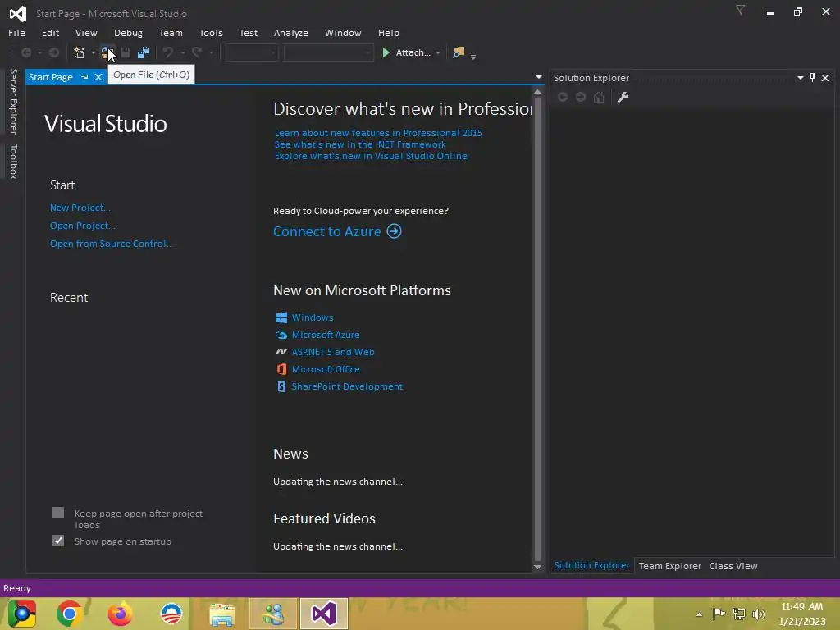Toggle auto hide pin on Solution Explorer
This screenshot has width=840, height=630.
point(813,78)
